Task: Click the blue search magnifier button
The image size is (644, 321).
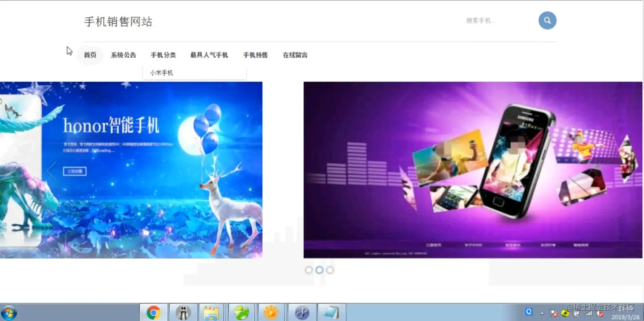Action: (x=547, y=20)
